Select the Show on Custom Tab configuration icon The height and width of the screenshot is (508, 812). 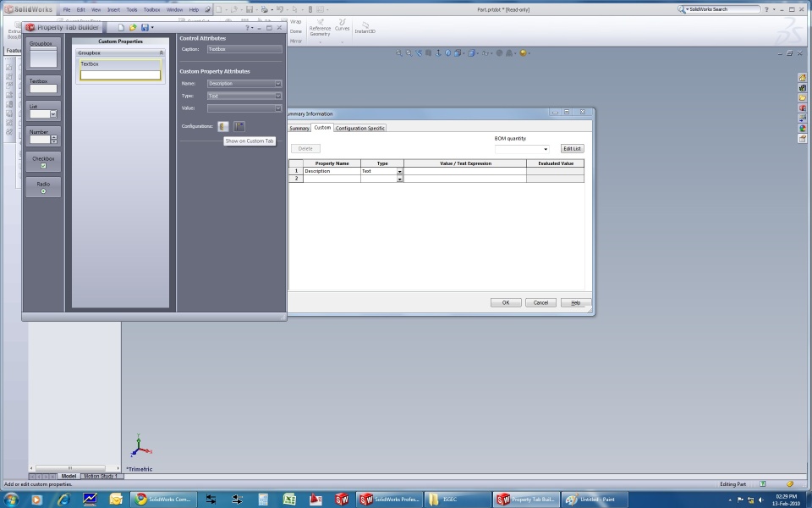pos(223,126)
